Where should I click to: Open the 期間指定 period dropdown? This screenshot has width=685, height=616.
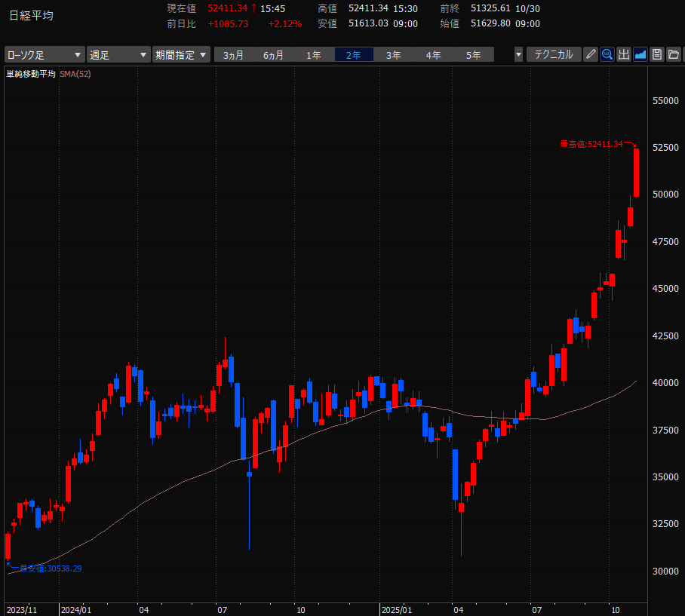181,55
